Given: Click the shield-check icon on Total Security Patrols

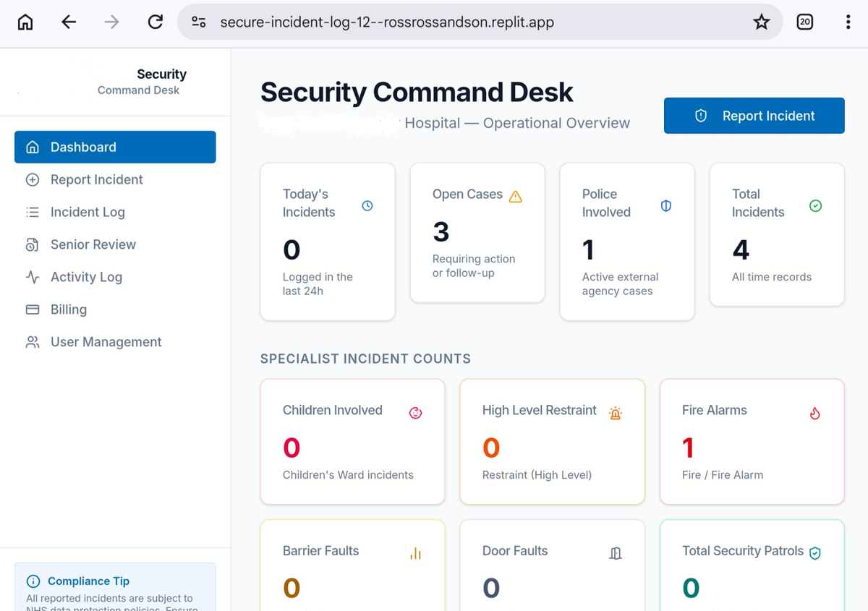Looking at the screenshot, I should pyautogui.click(x=815, y=554).
